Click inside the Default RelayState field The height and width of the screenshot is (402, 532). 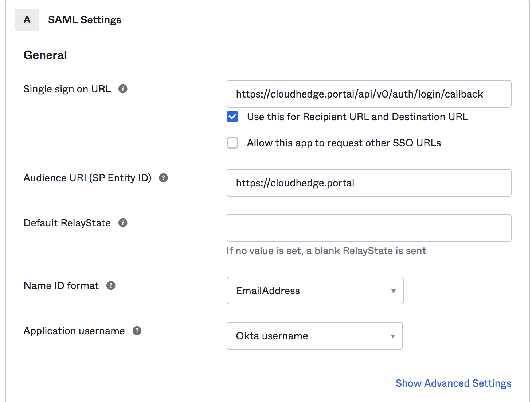tap(369, 228)
